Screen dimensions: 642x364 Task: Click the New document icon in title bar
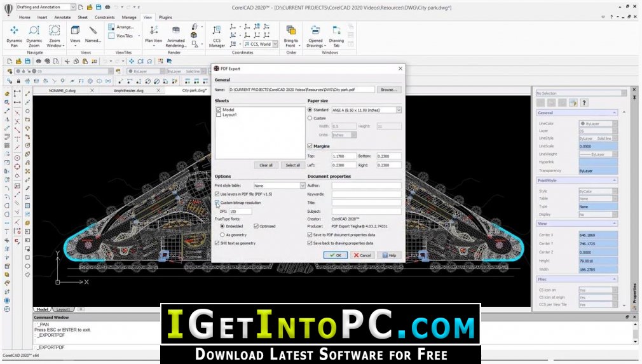tap(81, 7)
